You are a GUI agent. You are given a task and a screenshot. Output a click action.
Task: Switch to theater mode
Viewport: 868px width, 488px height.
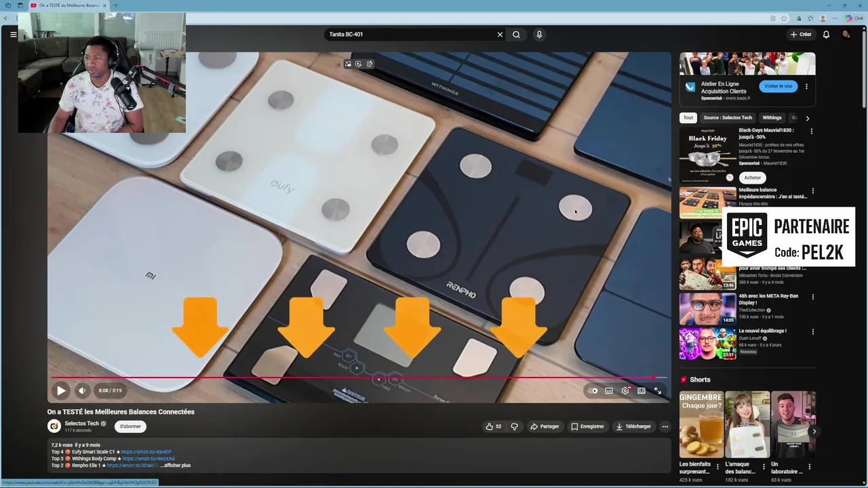pos(642,390)
